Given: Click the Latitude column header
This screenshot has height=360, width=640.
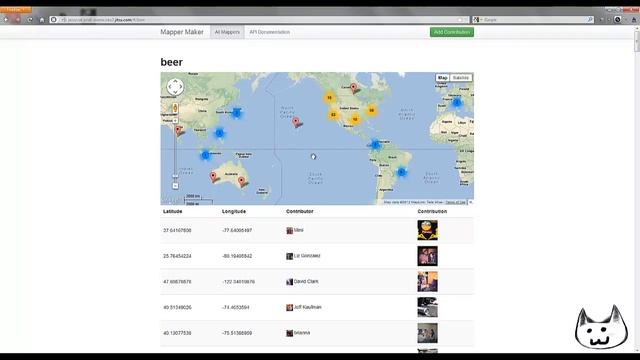Looking at the screenshot, I should (x=173, y=211).
